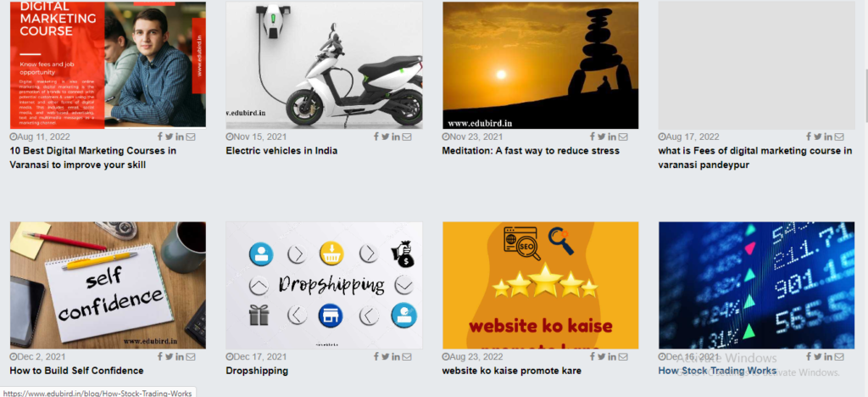Share Dropshipping post on Facebook
Viewport: 868px width, 397px height.
click(x=376, y=356)
